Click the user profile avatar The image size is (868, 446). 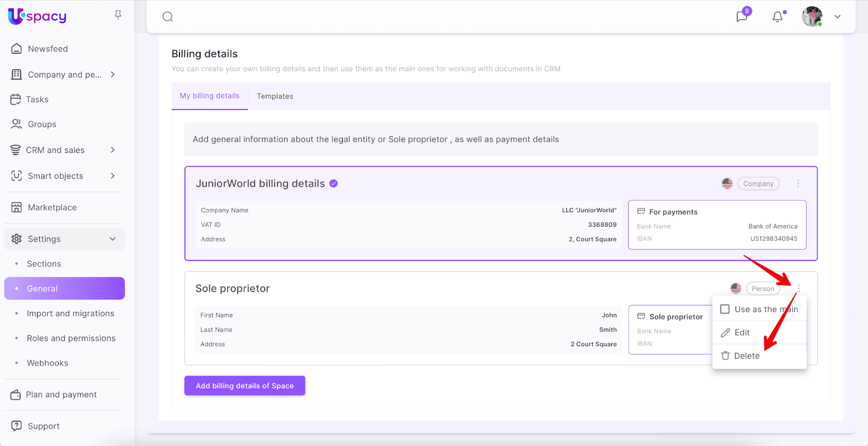(812, 17)
